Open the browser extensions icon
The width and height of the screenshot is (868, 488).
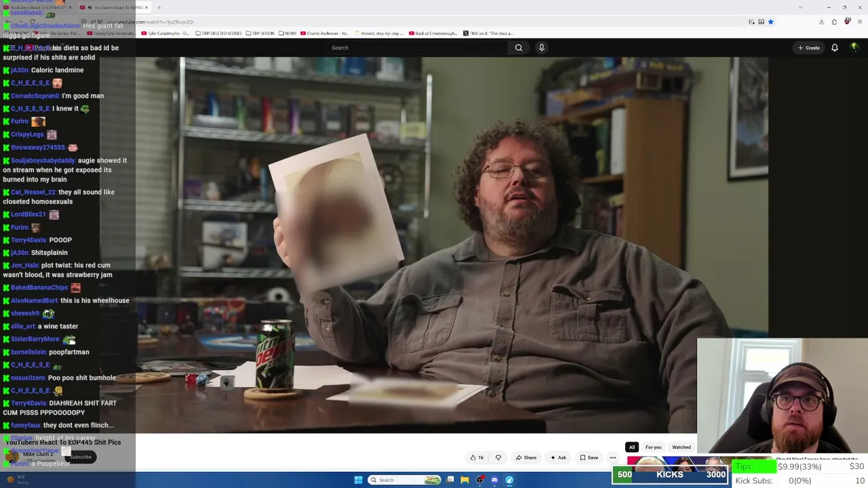tap(834, 22)
